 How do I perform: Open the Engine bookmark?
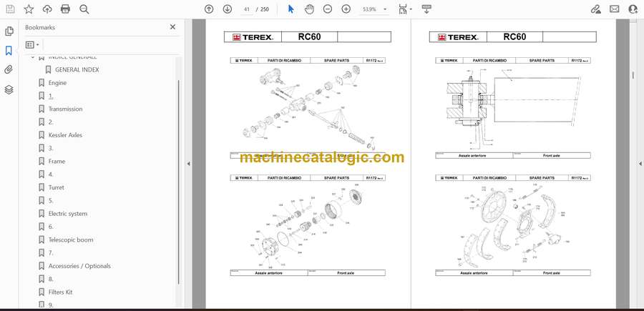pos(57,83)
